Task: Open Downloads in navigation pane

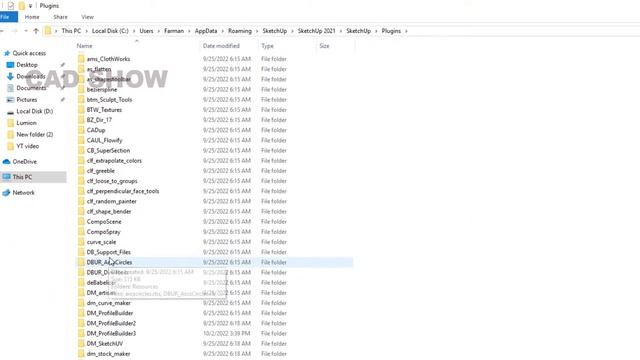Action: [x=31, y=76]
